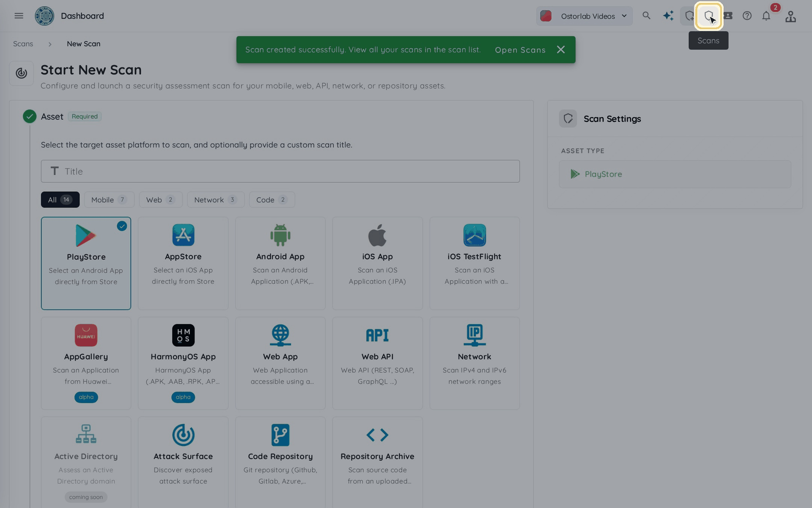
Task: Click the new scan shield-plus icon
Action: point(689,16)
